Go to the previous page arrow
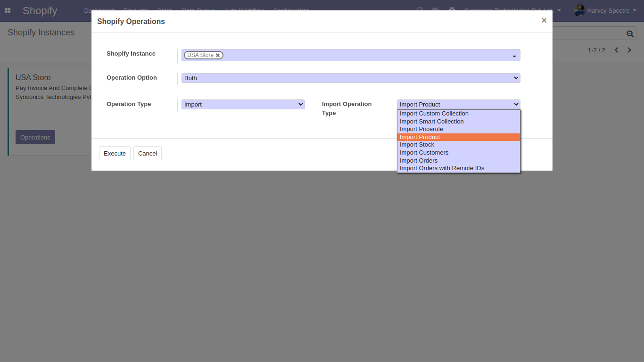The width and height of the screenshot is (644, 362). pyautogui.click(x=616, y=50)
